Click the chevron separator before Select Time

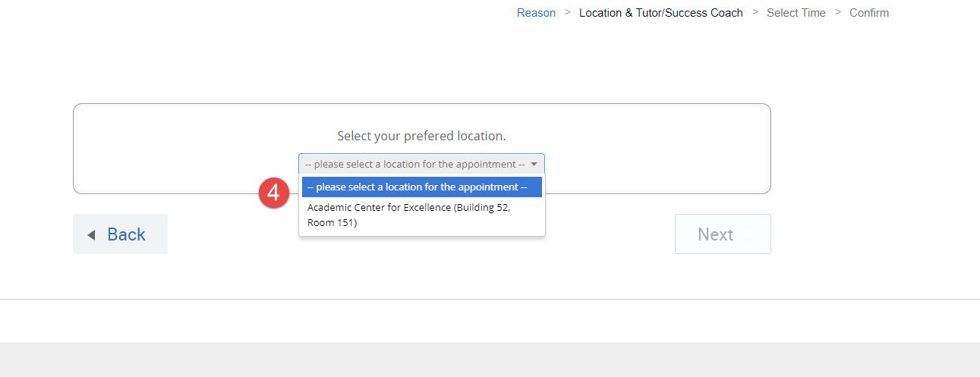[755, 12]
